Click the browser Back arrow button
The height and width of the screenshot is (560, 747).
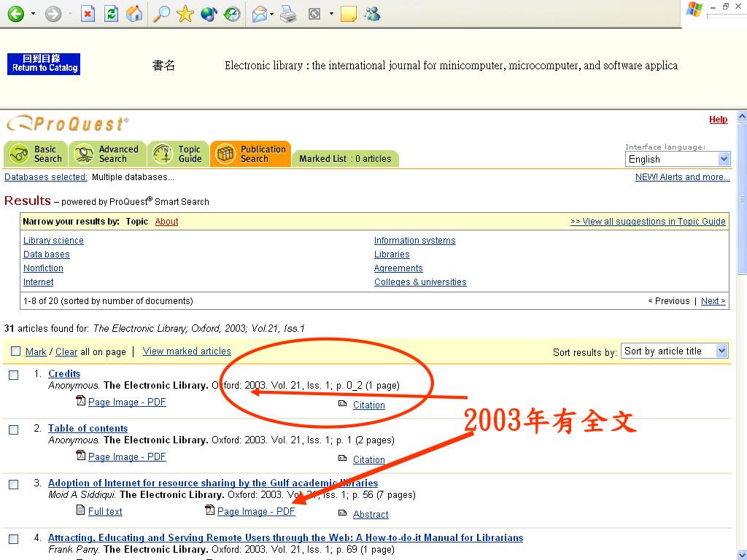coord(16,14)
